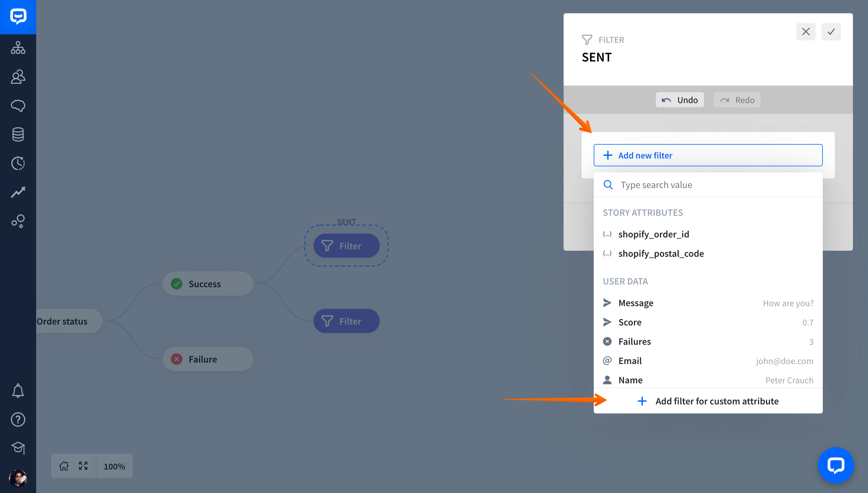The image size is (868, 493).
Task: Click the SENT filter title text
Action: (x=596, y=57)
